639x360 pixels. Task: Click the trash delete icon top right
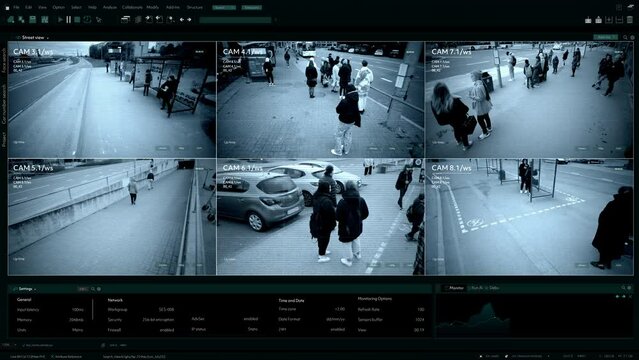(x=630, y=20)
